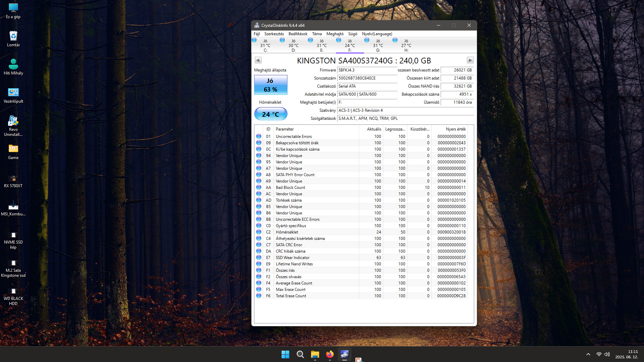Open NVME SSD kép desktop file

click(x=13, y=241)
